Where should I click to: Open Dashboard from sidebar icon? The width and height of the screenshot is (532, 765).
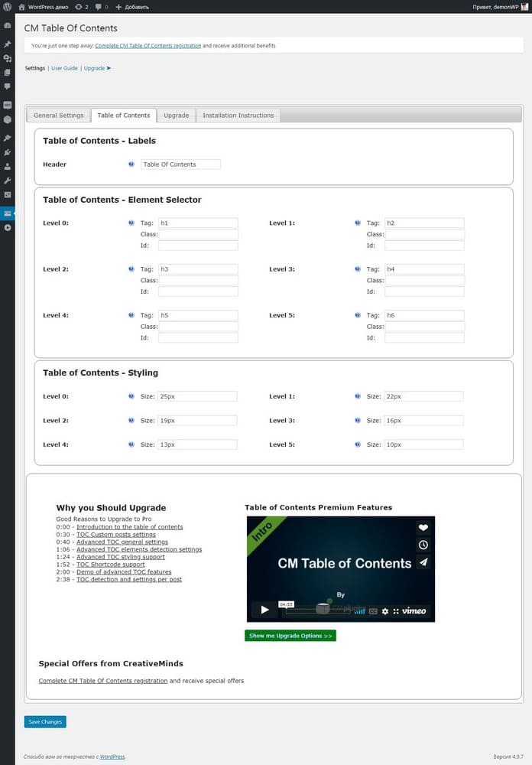point(8,25)
